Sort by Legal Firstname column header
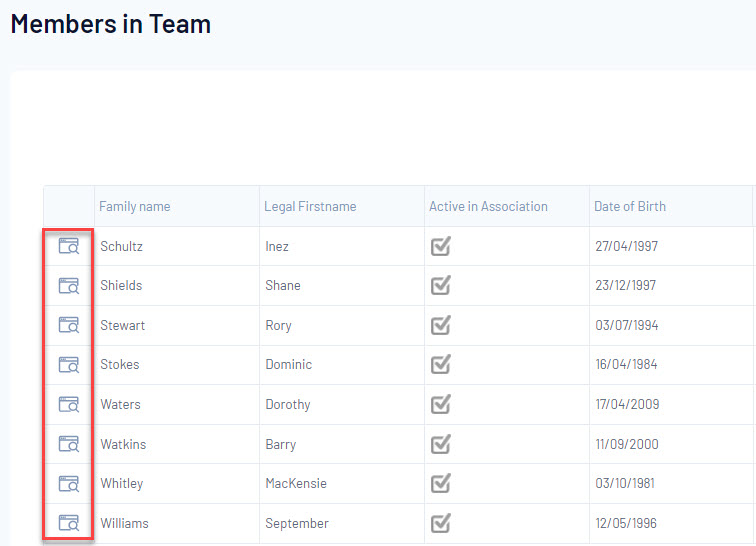This screenshot has height=546, width=756. pos(310,206)
